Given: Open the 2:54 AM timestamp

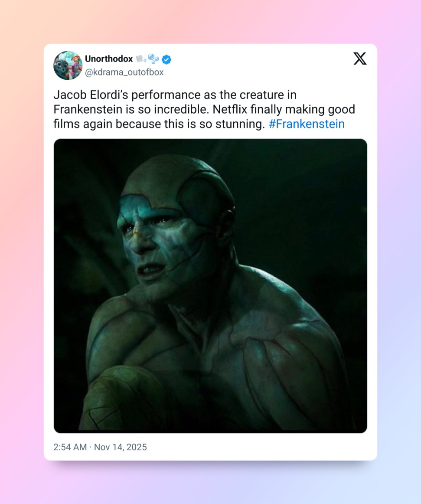Looking at the screenshot, I should pos(70,447).
